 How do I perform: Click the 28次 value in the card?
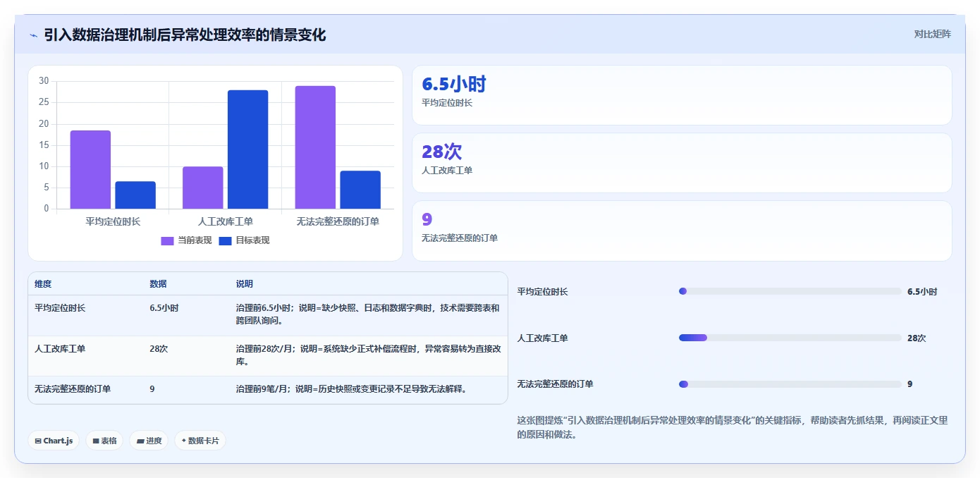tap(442, 152)
